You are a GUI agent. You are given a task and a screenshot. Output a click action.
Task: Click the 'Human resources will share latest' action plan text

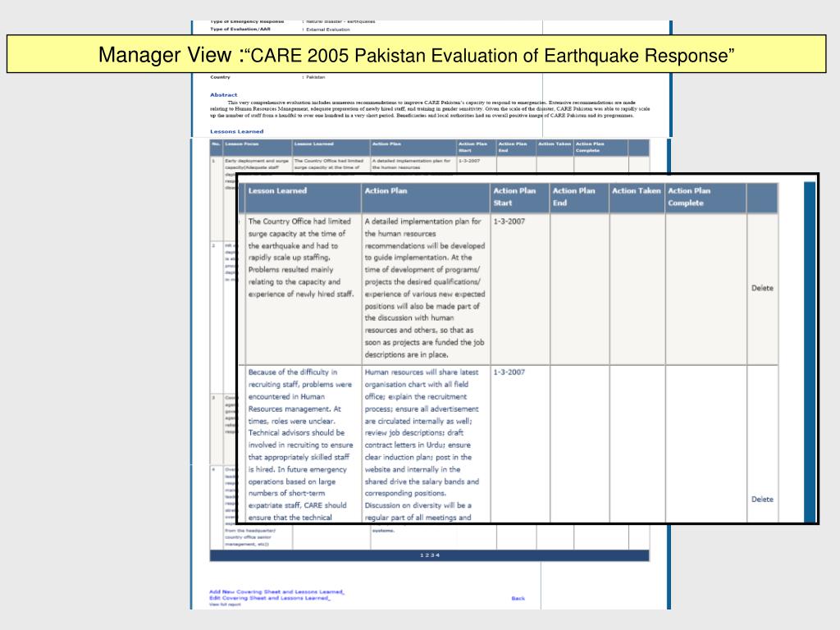point(422,372)
